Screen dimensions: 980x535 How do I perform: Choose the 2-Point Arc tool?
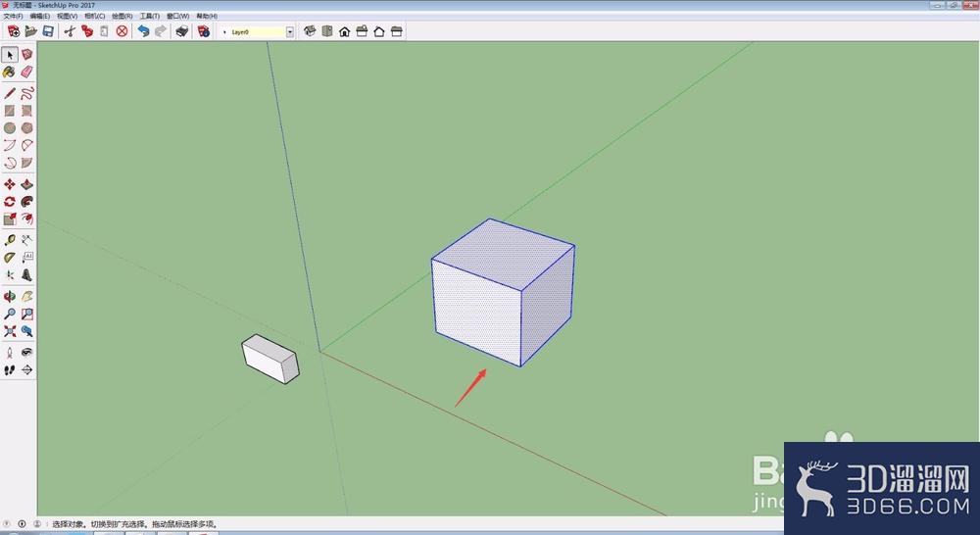pyautogui.click(x=26, y=146)
